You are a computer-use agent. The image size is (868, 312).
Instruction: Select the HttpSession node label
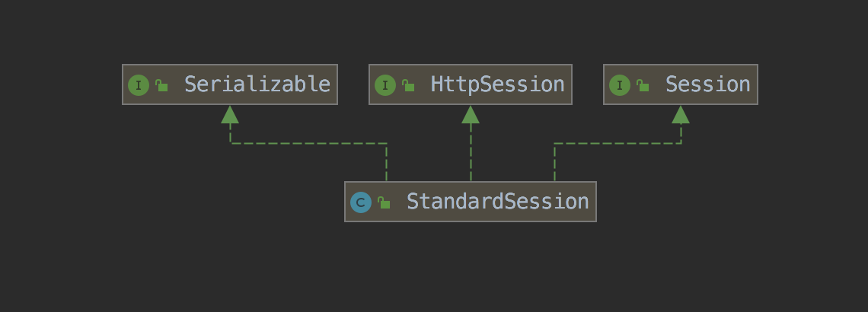click(498, 84)
